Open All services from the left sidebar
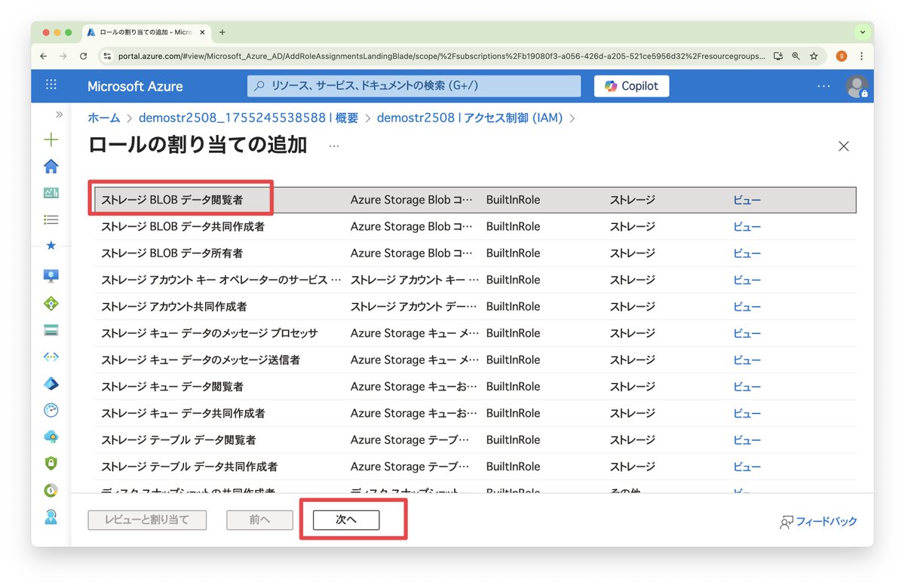Screen dimensions: 905x588 (x=51, y=220)
